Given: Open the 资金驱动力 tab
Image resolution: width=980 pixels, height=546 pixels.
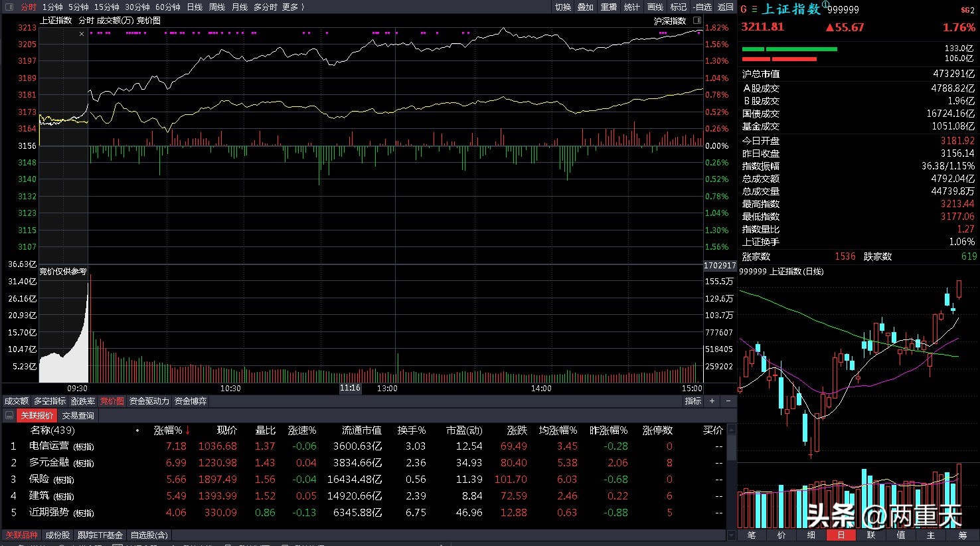Looking at the screenshot, I should (x=149, y=401).
